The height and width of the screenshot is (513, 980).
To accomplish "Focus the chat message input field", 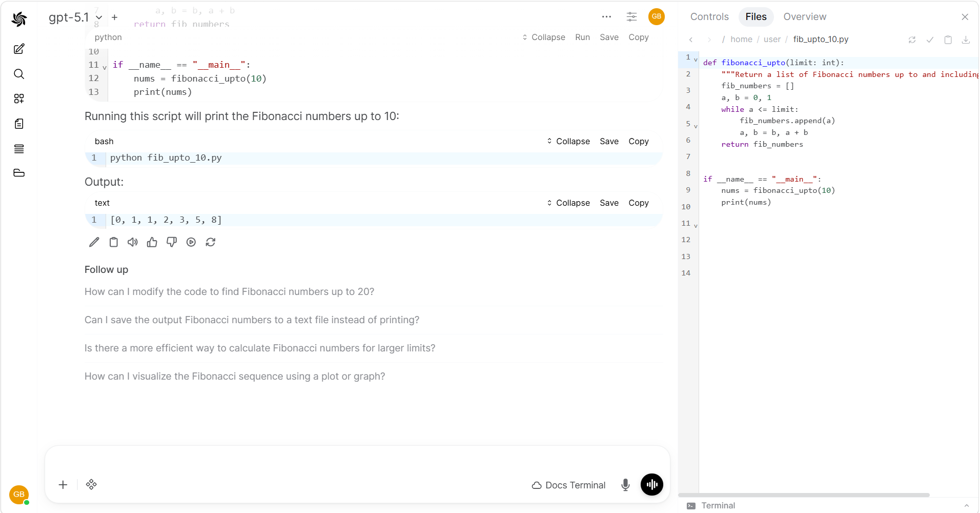I will pos(357,461).
